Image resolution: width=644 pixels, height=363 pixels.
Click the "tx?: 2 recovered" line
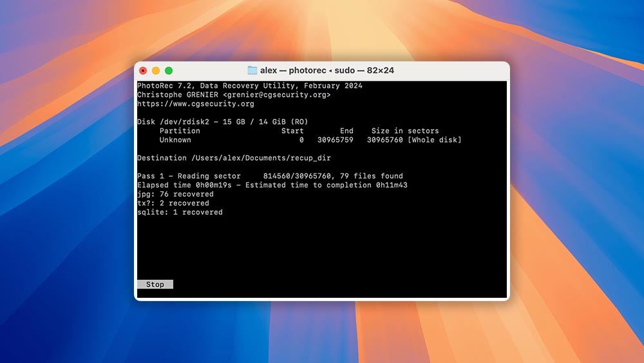(173, 204)
